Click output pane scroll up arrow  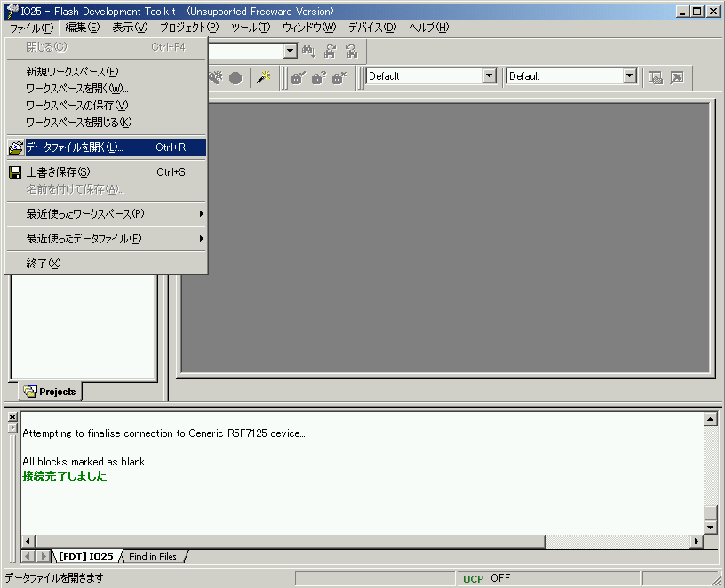pyautogui.click(x=710, y=419)
